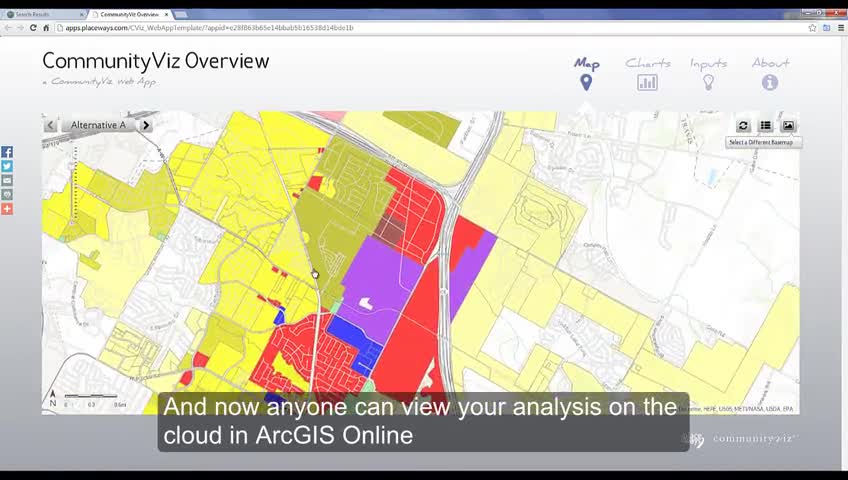Screen dimensions: 848x480
Task: Click the Inputs tab label
Action: pyautogui.click(x=708, y=64)
